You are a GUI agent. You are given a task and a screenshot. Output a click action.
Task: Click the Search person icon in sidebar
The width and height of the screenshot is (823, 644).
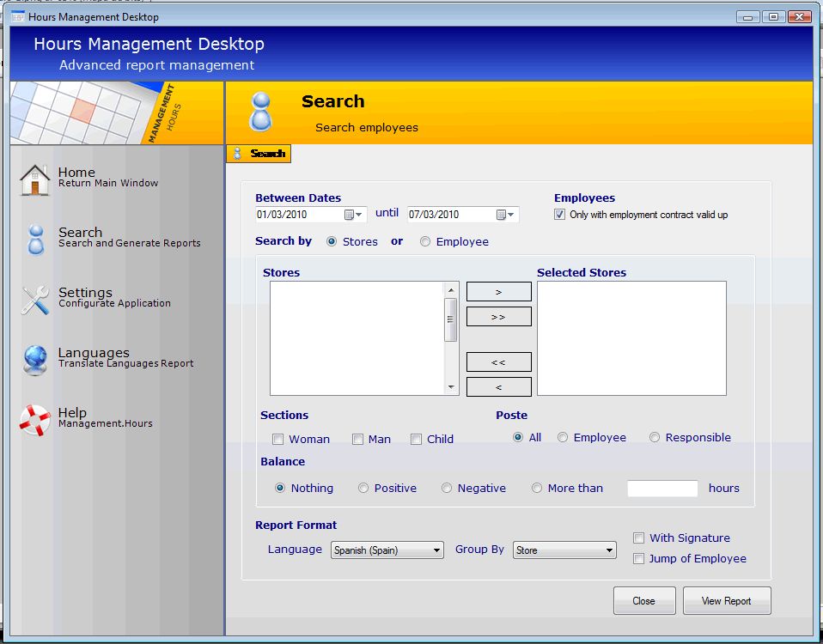(35, 240)
